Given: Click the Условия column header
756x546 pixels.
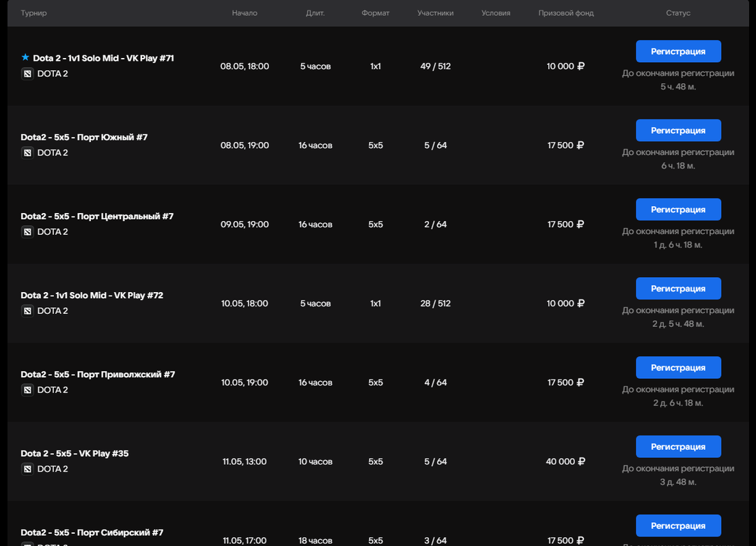Looking at the screenshot, I should [x=496, y=13].
